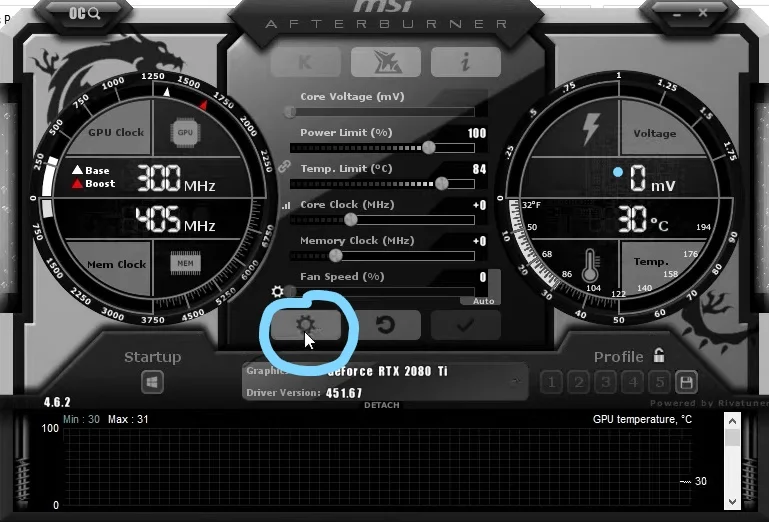Toggle fan speed Auto mode
The width and height of the screenshot is (769, 522).
tap(483, 301)
